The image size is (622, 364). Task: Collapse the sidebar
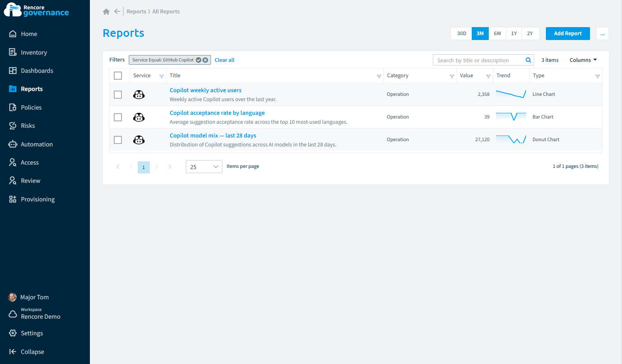point(32,352)
